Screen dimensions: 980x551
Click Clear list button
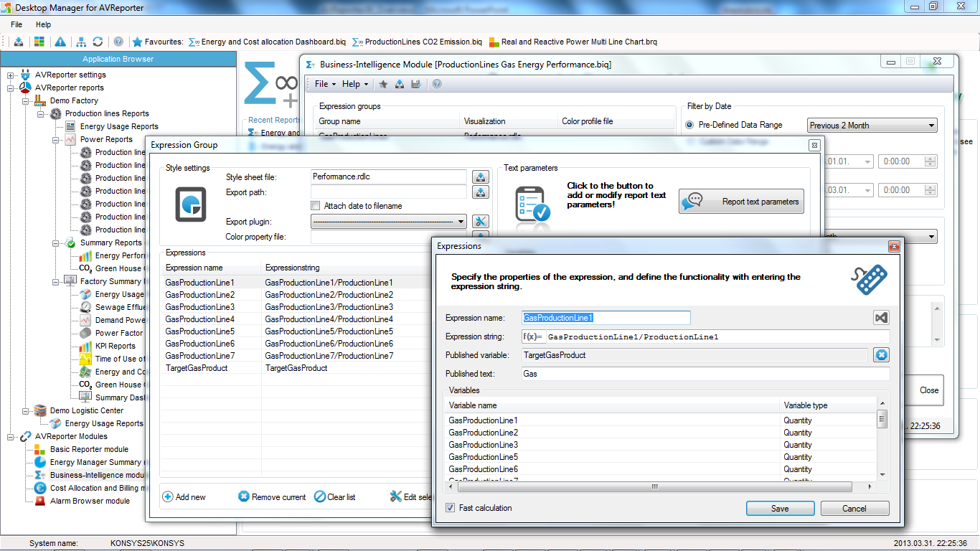click(x=335, y=496)
